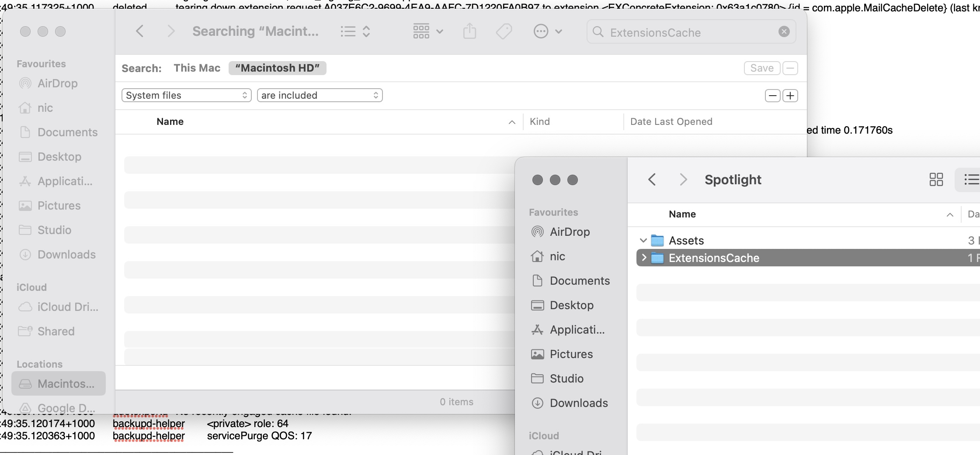
Task: Click into the ExtensionsCache search field
Action: (691, 32)
